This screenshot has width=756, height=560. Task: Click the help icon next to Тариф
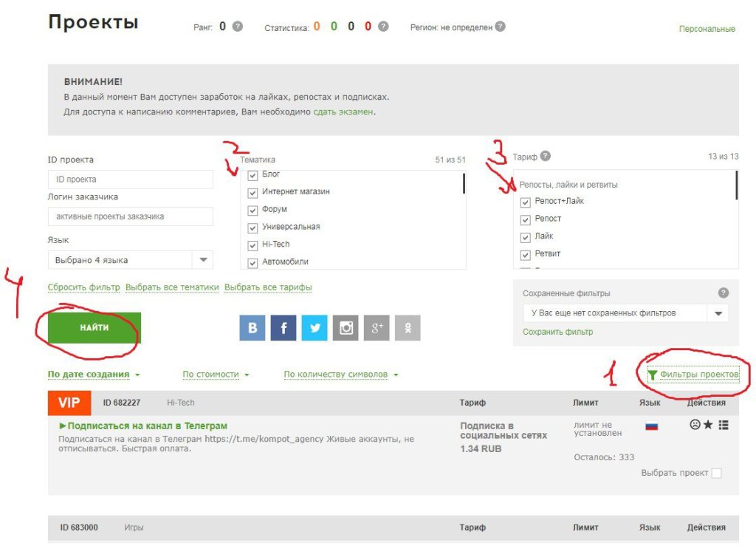(546, 156)
